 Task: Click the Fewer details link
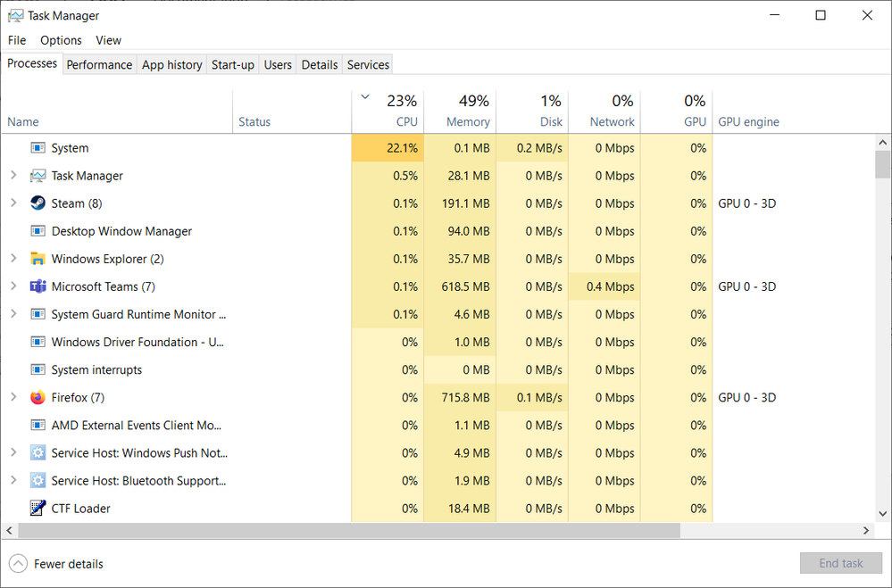pyautogui.click(x=68, y=564)
